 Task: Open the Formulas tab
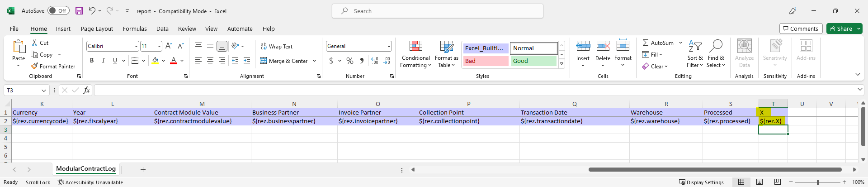[135, 29]
